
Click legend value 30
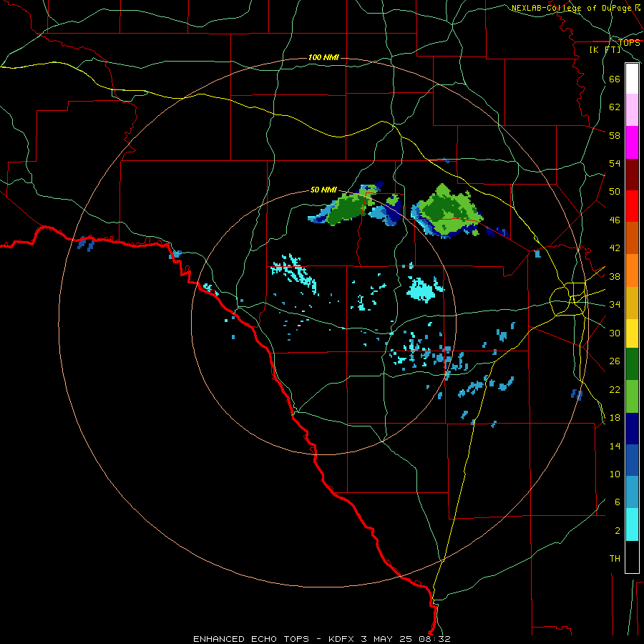[x=615, y=333]
